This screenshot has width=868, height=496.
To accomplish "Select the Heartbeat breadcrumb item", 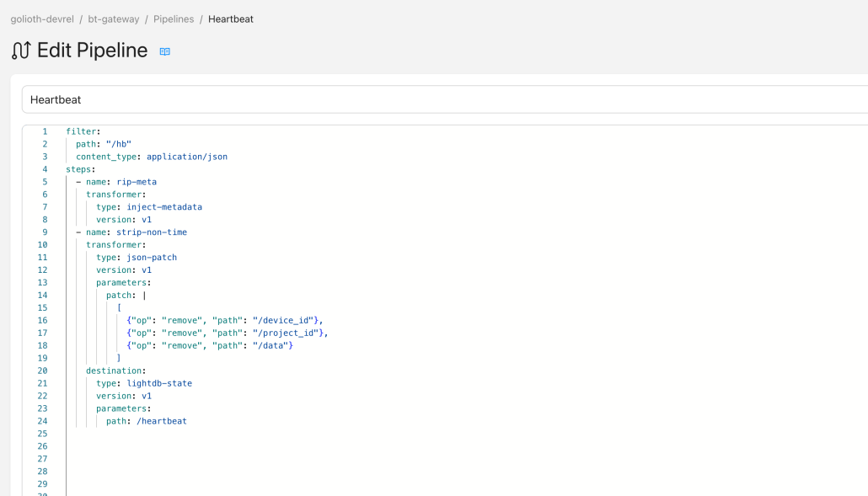I will 231,19.
